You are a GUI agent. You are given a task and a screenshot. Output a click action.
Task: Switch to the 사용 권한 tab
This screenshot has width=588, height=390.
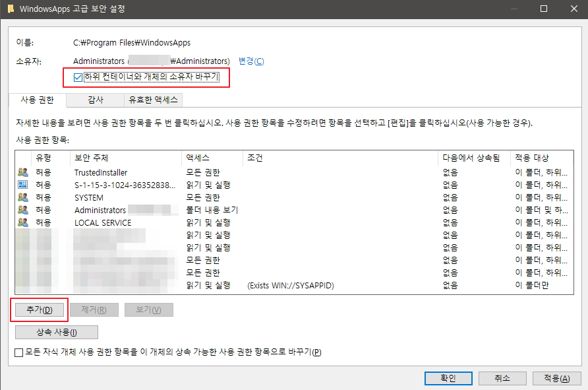37,100
